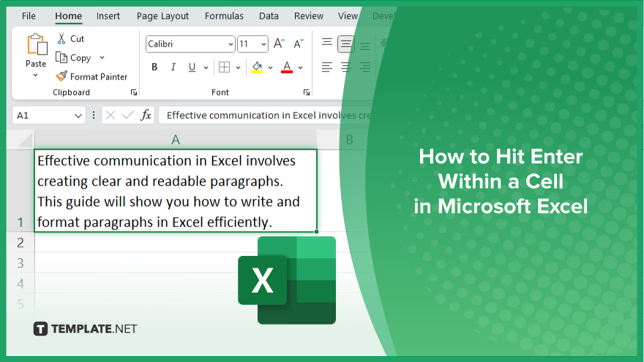Open the Review tab
Image resolution: width=644 pixels, height=362 pixels.
308,16
